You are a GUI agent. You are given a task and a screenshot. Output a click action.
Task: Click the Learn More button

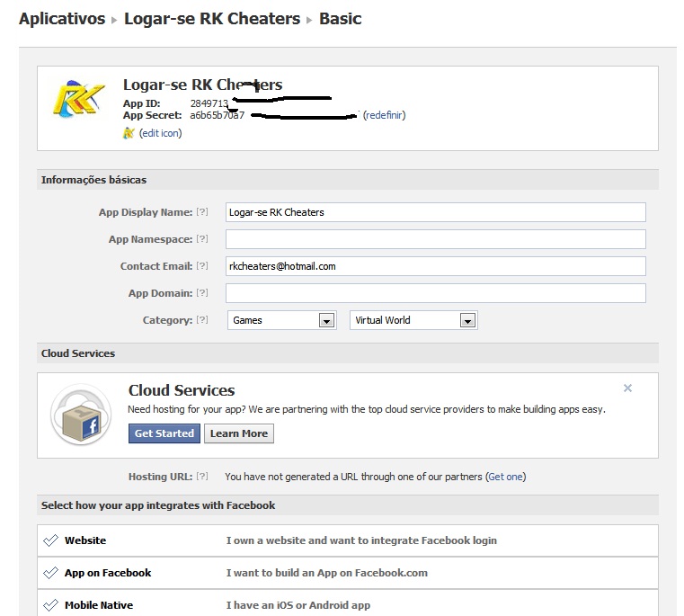point(239,433)
